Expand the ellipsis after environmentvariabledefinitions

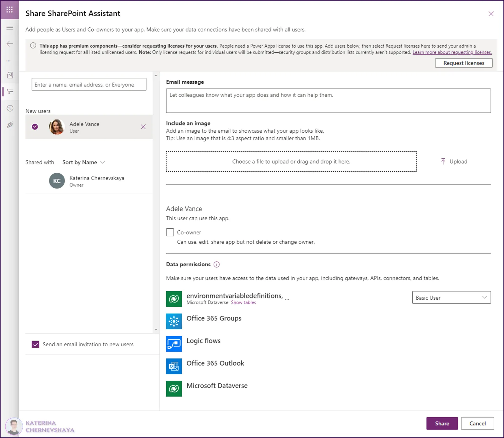tap(287, 299)
